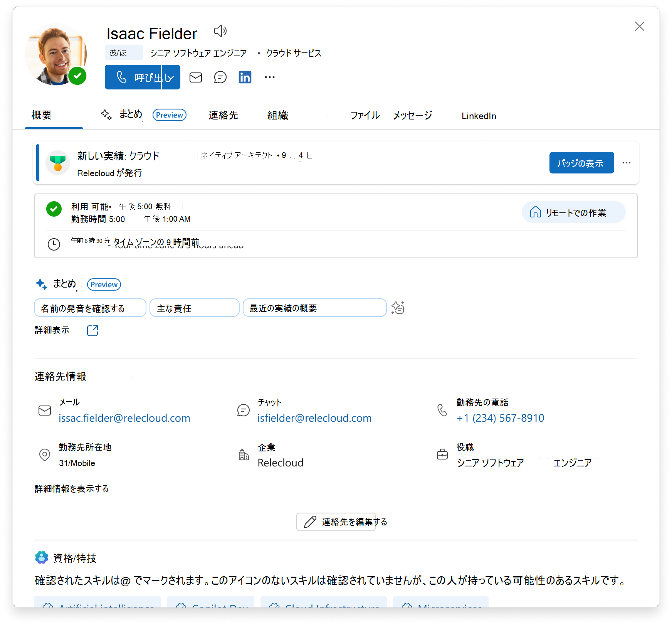Screen dimensions: 672x626
Task: Click the クラウド サービス department text
Action: tap(294, 53)
